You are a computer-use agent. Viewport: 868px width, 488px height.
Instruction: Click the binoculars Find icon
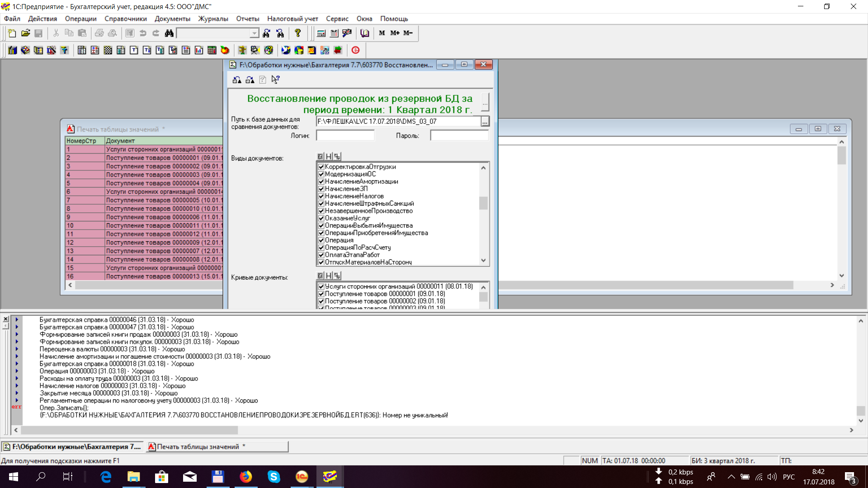coord(169,33)
